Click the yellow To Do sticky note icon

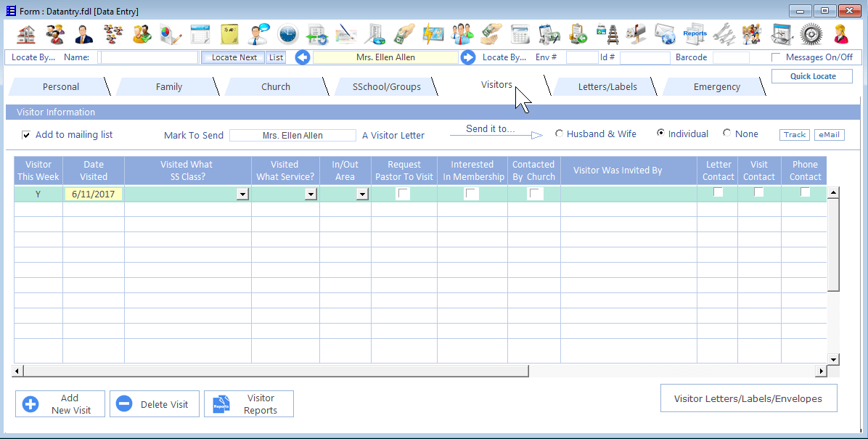pos(229,34)
